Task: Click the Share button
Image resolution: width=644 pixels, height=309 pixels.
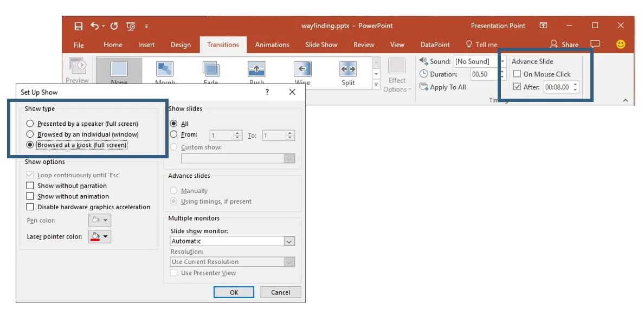Action: [x=564, y=44]
